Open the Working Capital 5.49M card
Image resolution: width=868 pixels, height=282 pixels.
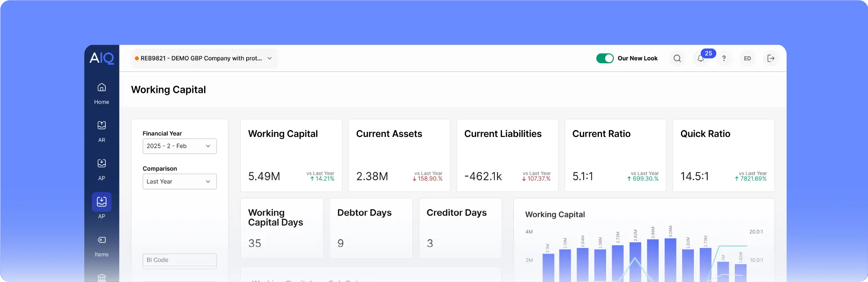(291, 155)
